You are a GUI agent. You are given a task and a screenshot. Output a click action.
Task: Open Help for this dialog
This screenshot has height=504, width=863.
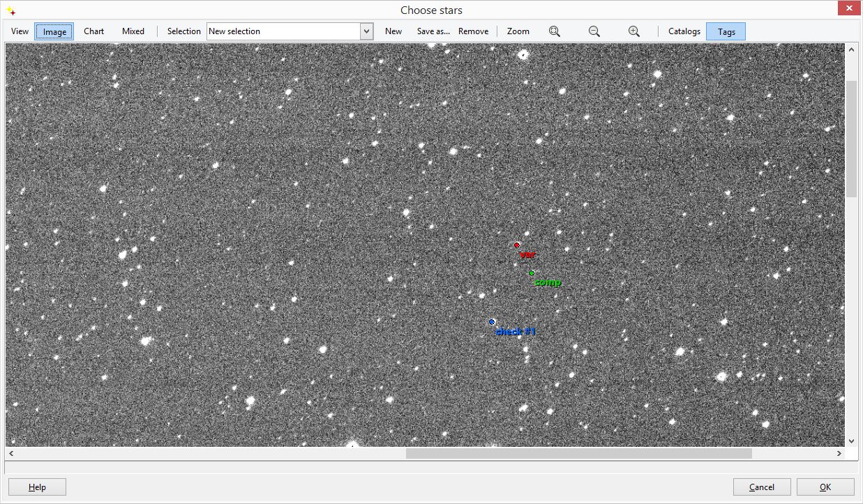pyautogui.click(x=37, y=487)
